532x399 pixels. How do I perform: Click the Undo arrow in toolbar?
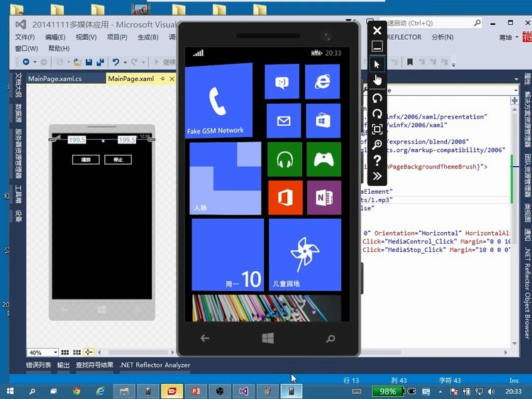click(116, 62)
